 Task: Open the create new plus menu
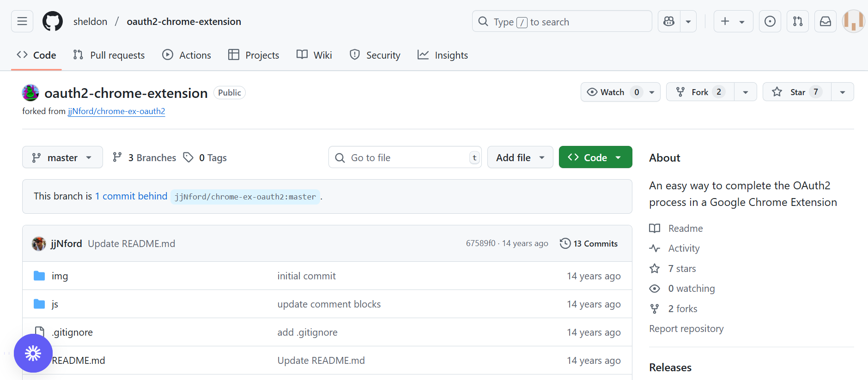point(733,21)
